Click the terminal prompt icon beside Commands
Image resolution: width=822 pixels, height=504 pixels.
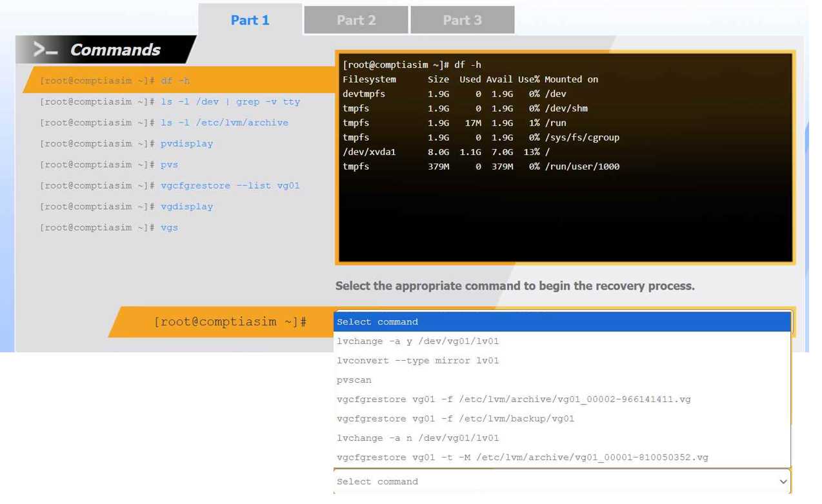(x=45, y=49)
